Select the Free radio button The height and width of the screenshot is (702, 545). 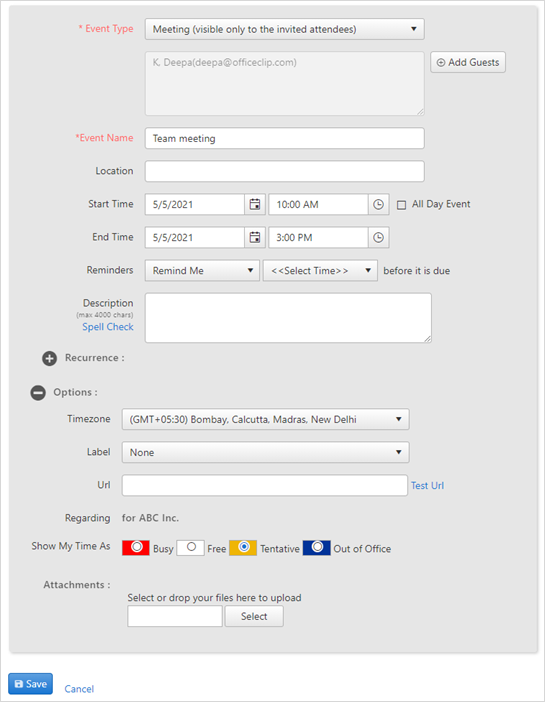(192, 547)
